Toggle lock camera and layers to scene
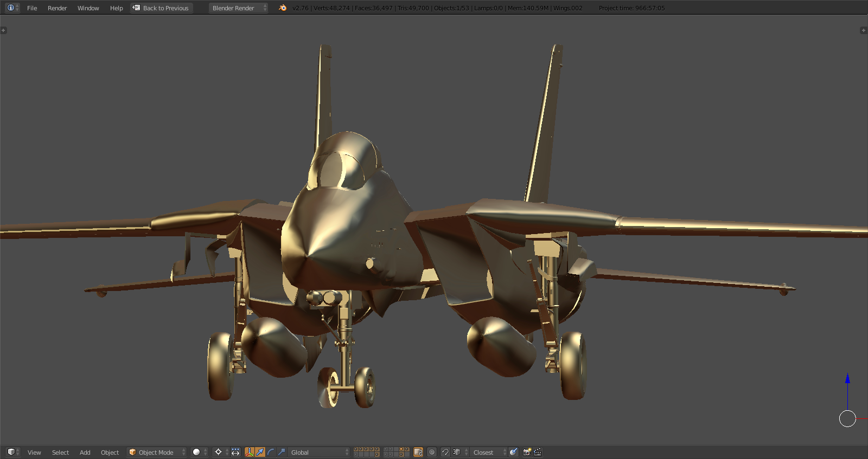Viewport: 868px width, 459px height. click(x=418, y=452)
